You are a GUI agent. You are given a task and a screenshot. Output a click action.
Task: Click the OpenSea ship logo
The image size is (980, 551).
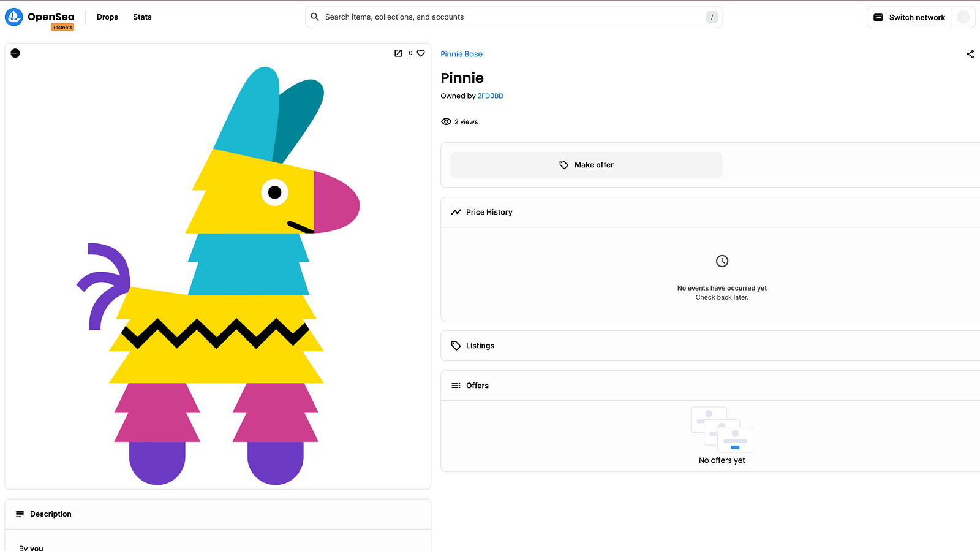pos(13,17)
